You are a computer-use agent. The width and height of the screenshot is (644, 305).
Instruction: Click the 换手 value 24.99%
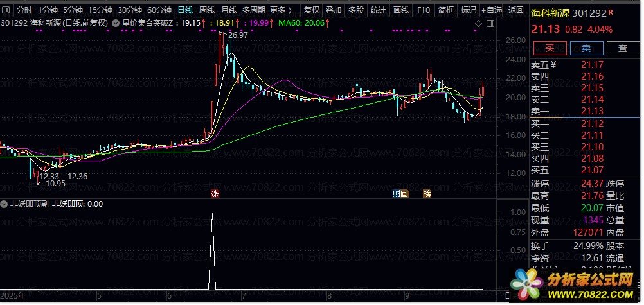click(x=589, y=247)
